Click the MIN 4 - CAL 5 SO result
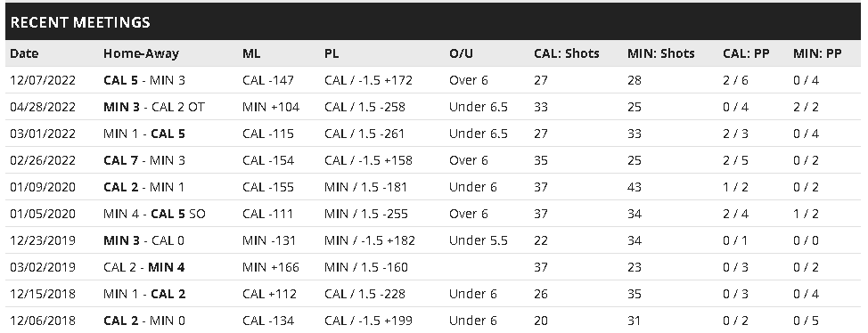 tap(154, 214)
